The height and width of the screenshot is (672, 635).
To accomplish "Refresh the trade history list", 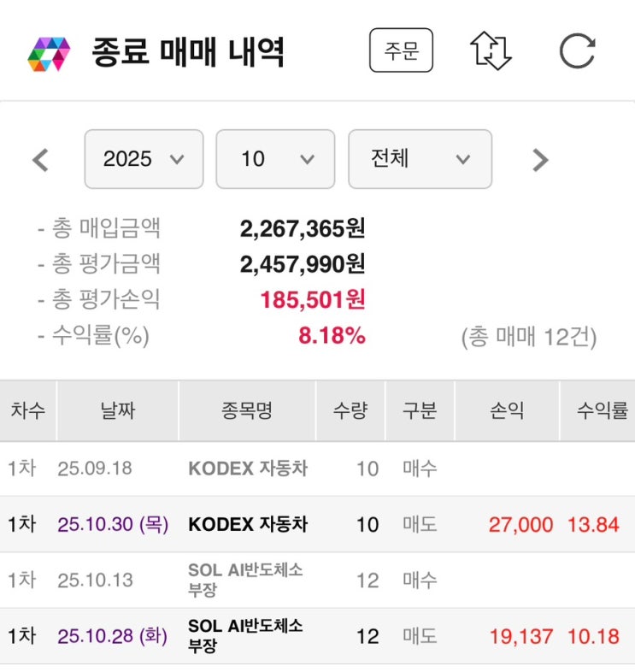I will pos(577,51).
